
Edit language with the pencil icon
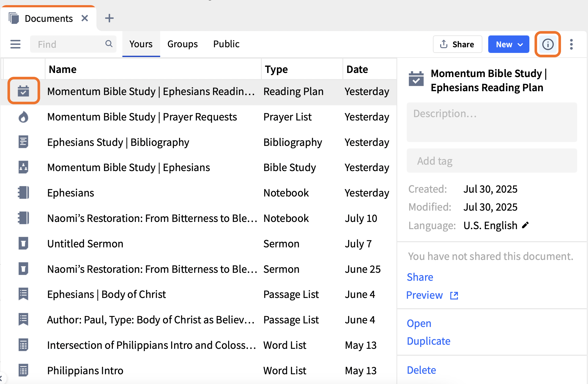tap(526, 225)
